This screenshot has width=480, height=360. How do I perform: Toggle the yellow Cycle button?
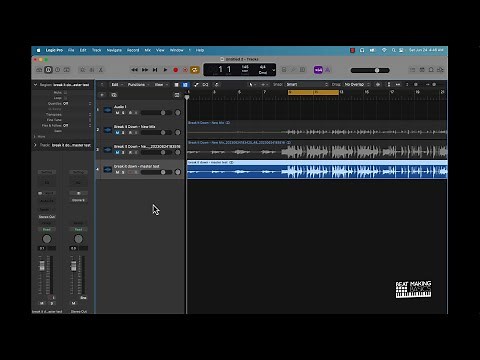(x=195, y=70)
